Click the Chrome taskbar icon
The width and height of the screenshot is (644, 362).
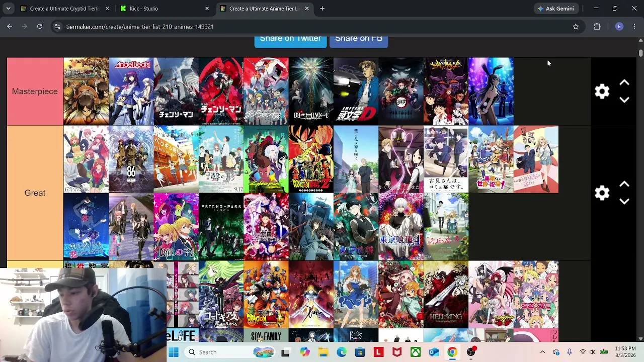[x=452, y=352]
